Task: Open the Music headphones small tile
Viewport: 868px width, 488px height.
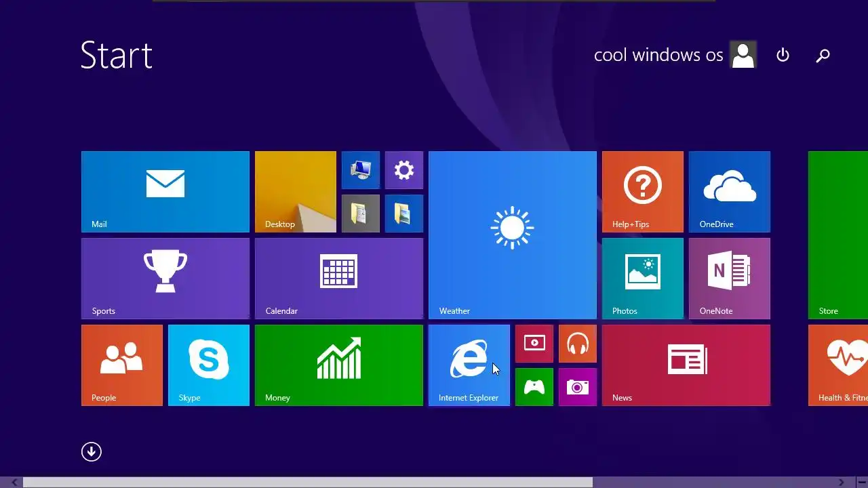Action: [x=578, y=344]
